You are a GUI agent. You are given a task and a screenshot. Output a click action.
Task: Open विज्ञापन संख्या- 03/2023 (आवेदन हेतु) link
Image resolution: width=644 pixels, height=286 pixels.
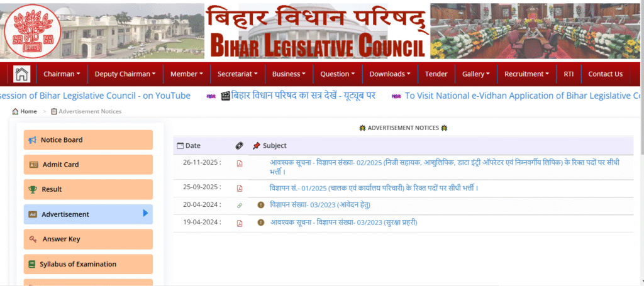click(320, 205)
